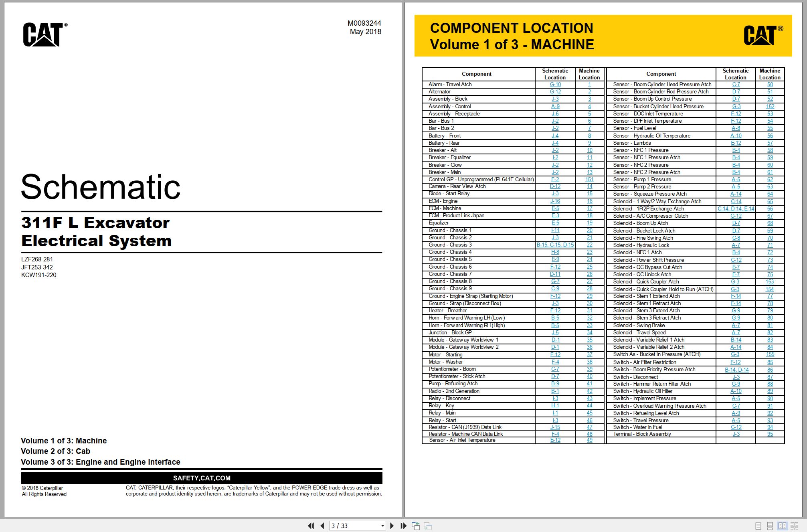Click the serial range text LZF268-281

[37, 259]
